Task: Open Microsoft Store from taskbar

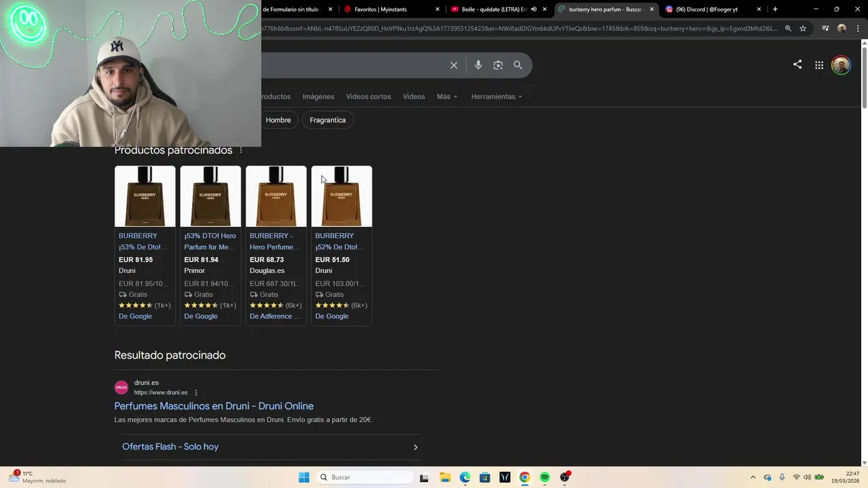Action: click(485, 477)
